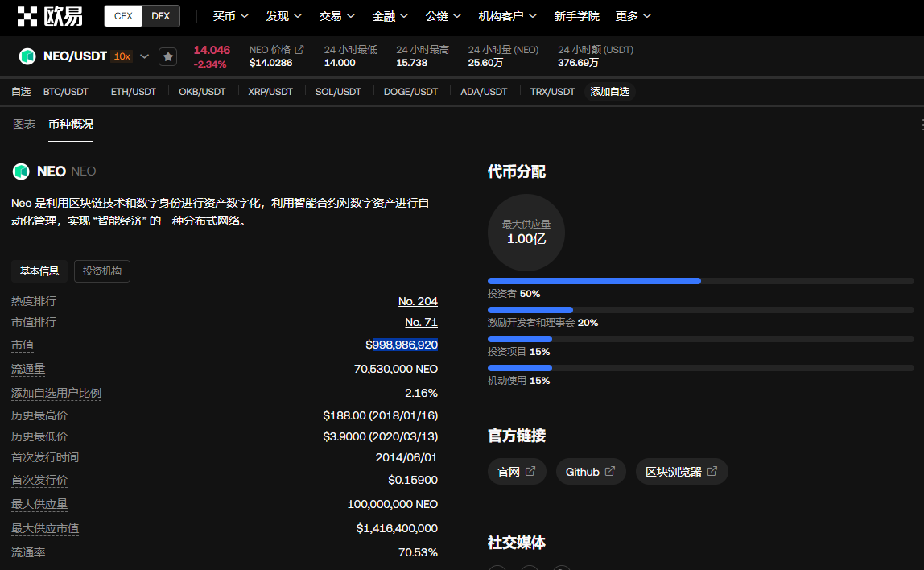Go to the SOL/USDT pair
This screenshot has height=570, width=924.
pos(338,92)
